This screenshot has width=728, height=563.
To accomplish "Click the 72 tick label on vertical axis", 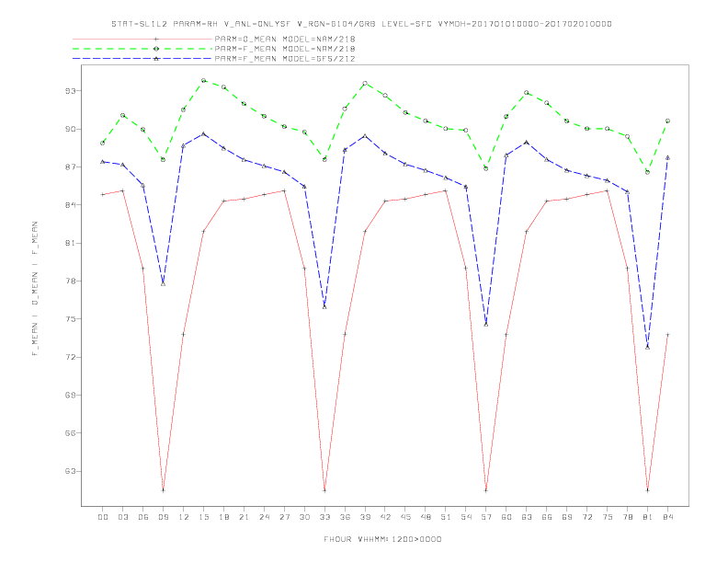I will pos(71,357).
